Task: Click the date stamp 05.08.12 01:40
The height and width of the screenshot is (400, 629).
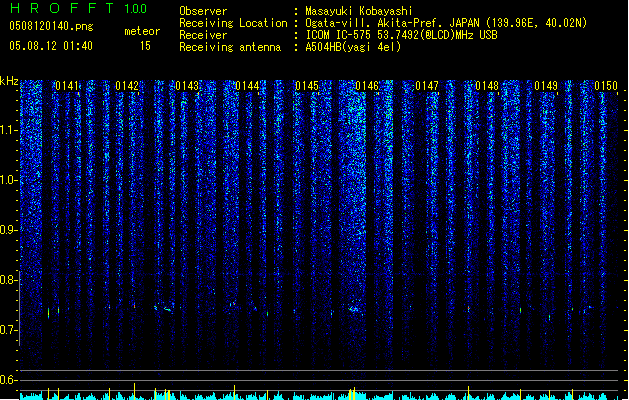Action: pyautogui.click(x=51, y=46)
